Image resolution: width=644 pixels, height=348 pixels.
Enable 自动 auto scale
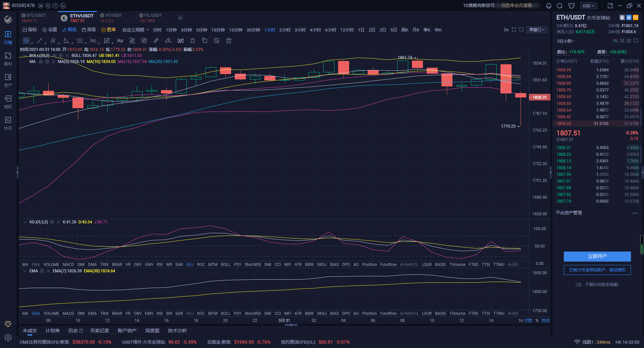tap(546, 321)
